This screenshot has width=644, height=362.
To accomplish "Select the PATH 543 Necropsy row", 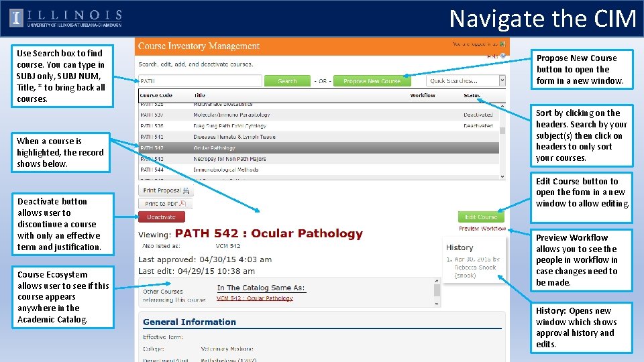I will point(319,158).
